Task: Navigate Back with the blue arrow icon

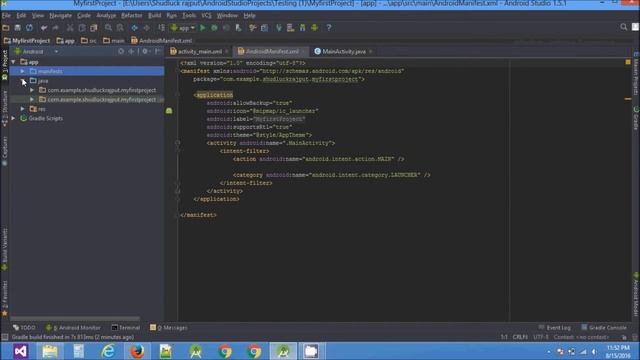Action: 134,28
